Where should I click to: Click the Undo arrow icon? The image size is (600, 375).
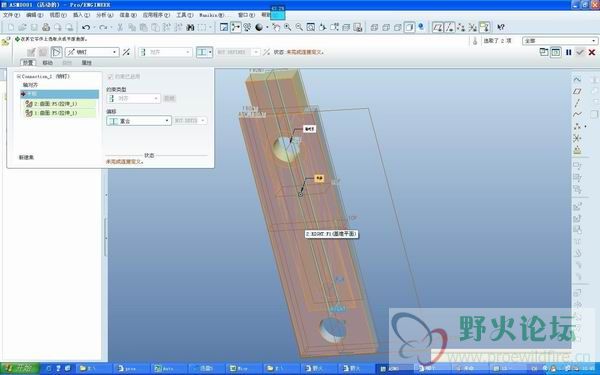tap(86, 27)
